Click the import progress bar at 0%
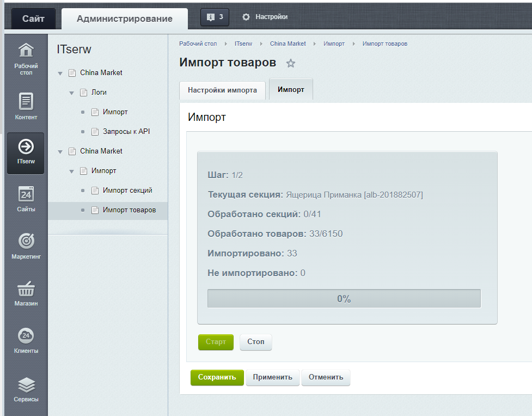Viewport: 532px width, 416px height. [344, 298]
